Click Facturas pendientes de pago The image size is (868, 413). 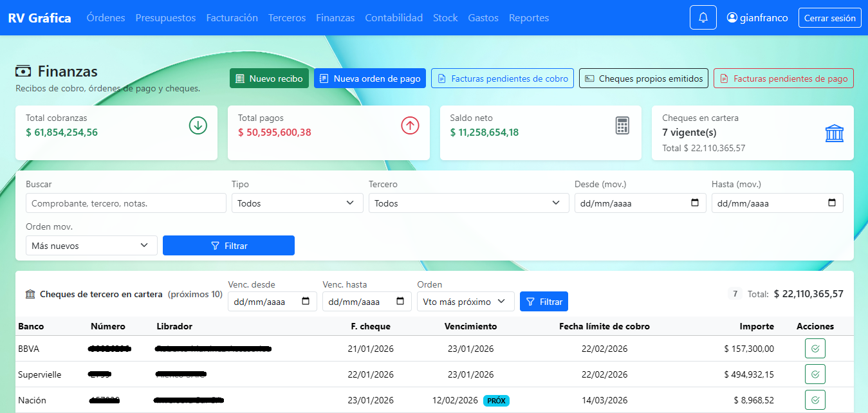coord(783,78)
